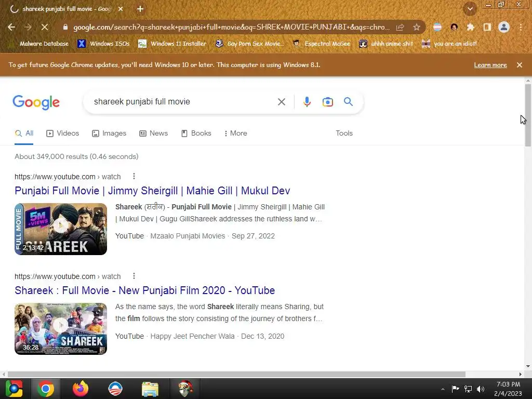This screenshot has height=399, width=532.
Task: Submit search with the magnifier button
Action: coord(348,101)
